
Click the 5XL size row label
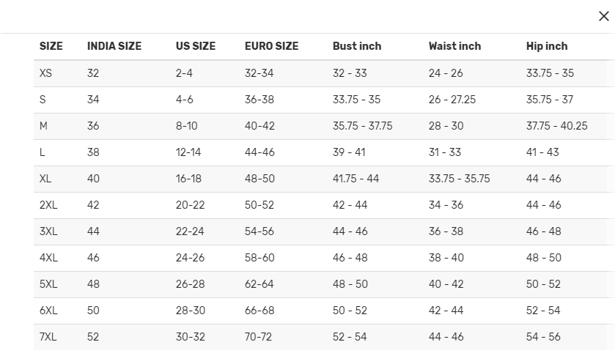pos(48,284)
